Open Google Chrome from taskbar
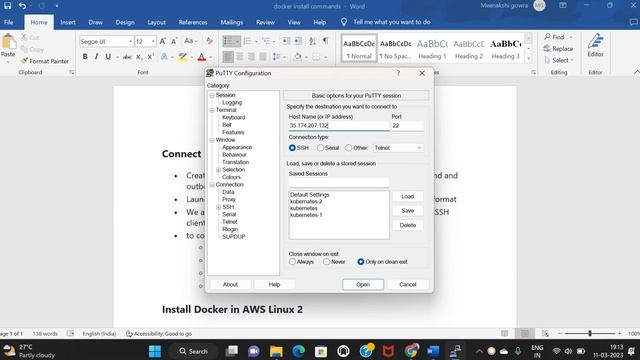640x360 pixels. (x=411, y=351)
